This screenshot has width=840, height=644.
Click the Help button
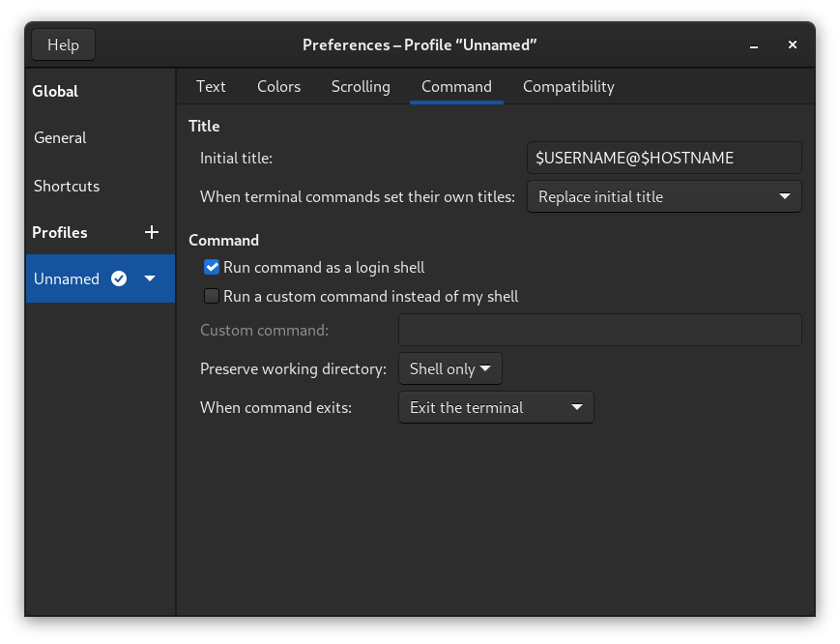click(x=63, y=44)
